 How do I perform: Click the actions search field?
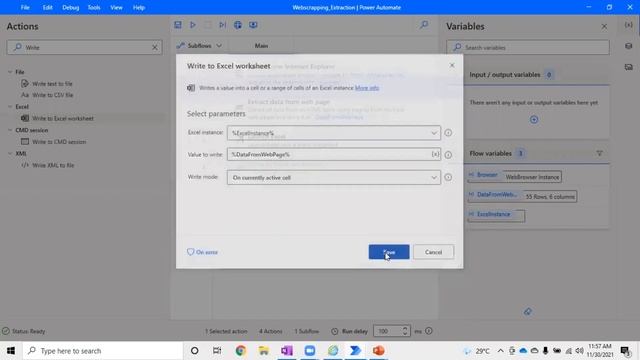tap(84, 47)
